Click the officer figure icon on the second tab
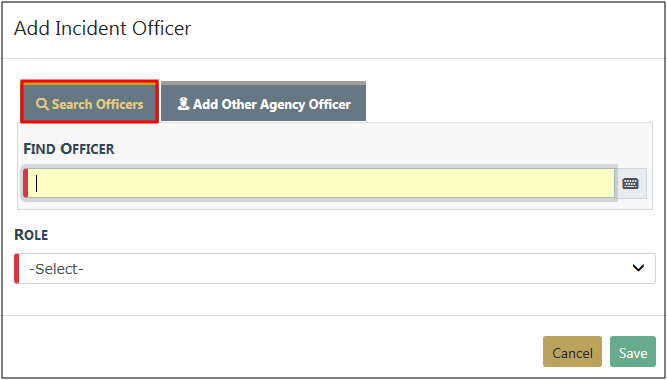 pyautogui.click(x=183, y=104)
